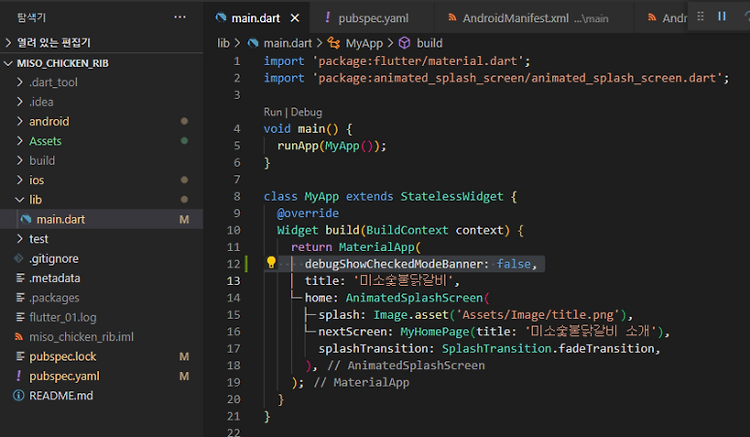
Task: Click the debug toolbar drag handle icon
Action: coord(700,16)
